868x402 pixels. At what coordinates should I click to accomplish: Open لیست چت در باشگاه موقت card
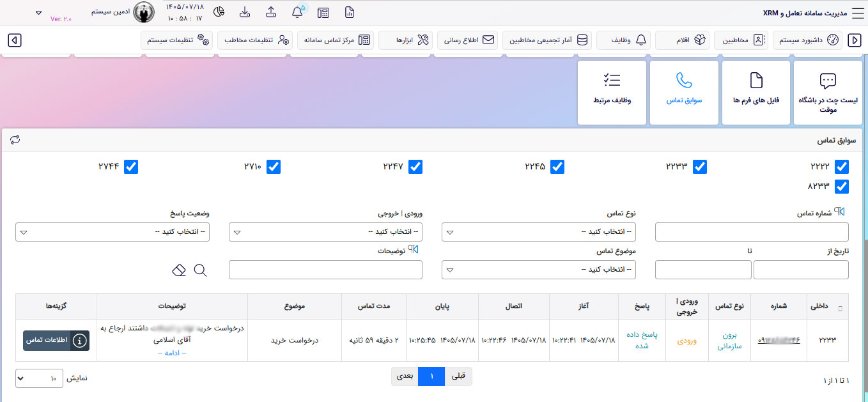[x=828, y=93]
